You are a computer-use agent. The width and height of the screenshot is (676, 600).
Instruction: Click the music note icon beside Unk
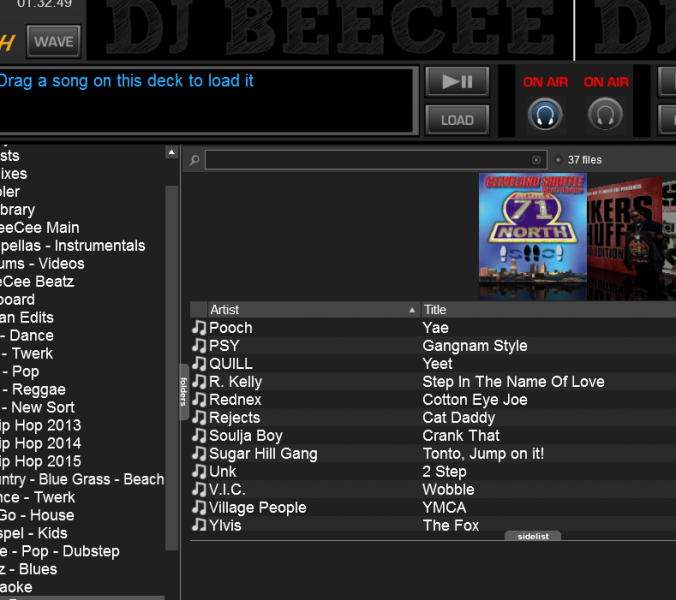coord(199,471)
